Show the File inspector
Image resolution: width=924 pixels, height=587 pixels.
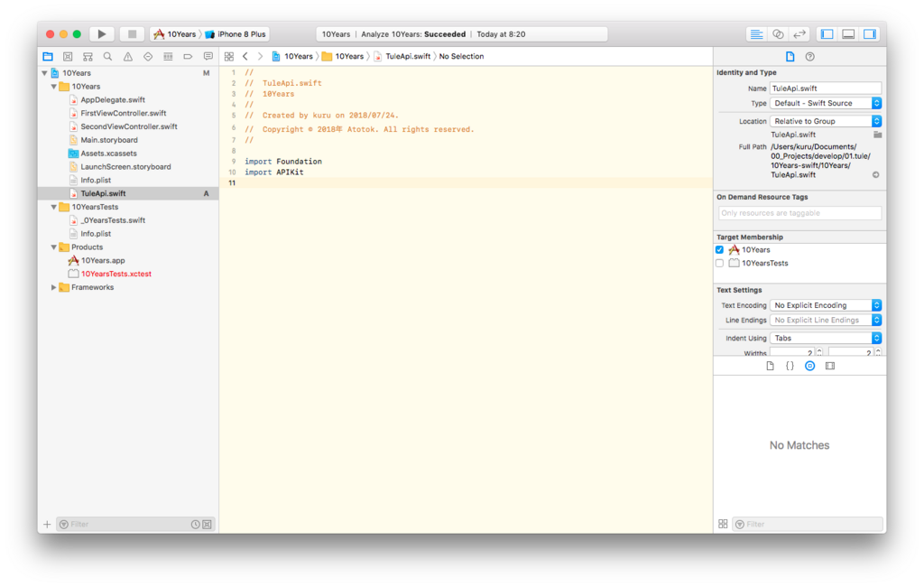pos(790,57)
